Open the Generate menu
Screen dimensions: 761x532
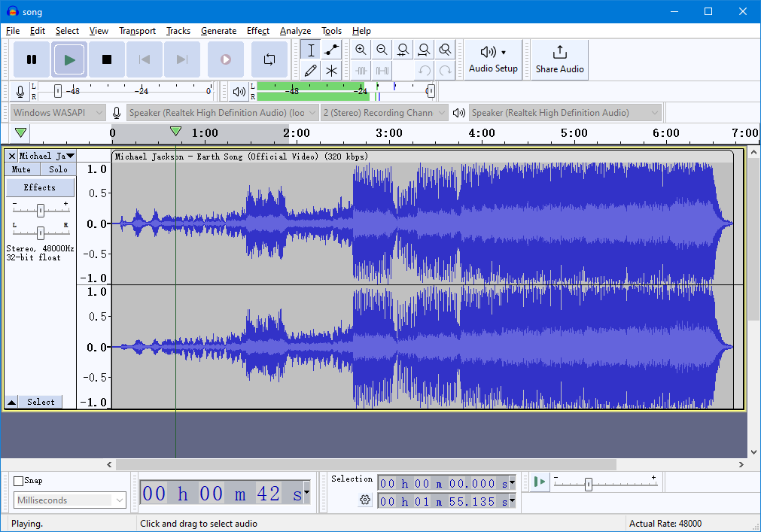(x=218, y=31)
